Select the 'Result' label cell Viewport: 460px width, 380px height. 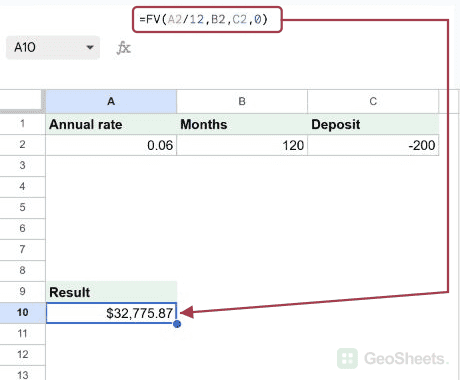tap(111, 292)
